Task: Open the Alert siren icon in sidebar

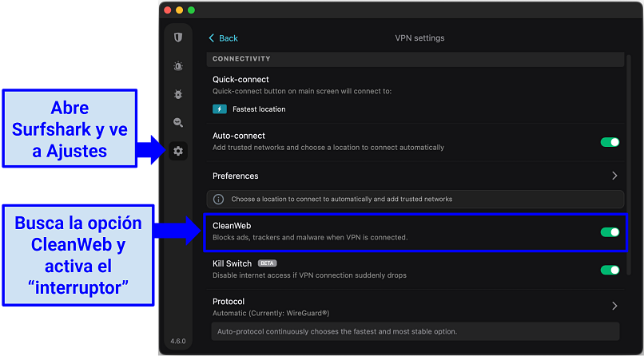Action: (178, 66)
